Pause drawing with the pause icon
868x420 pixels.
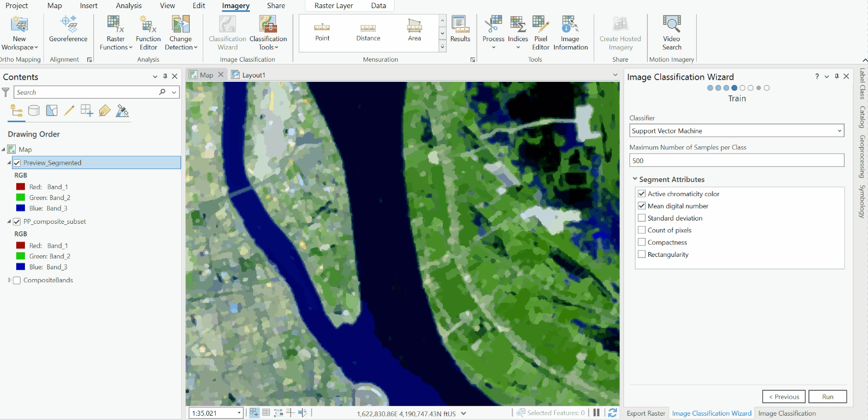[596, 413]
